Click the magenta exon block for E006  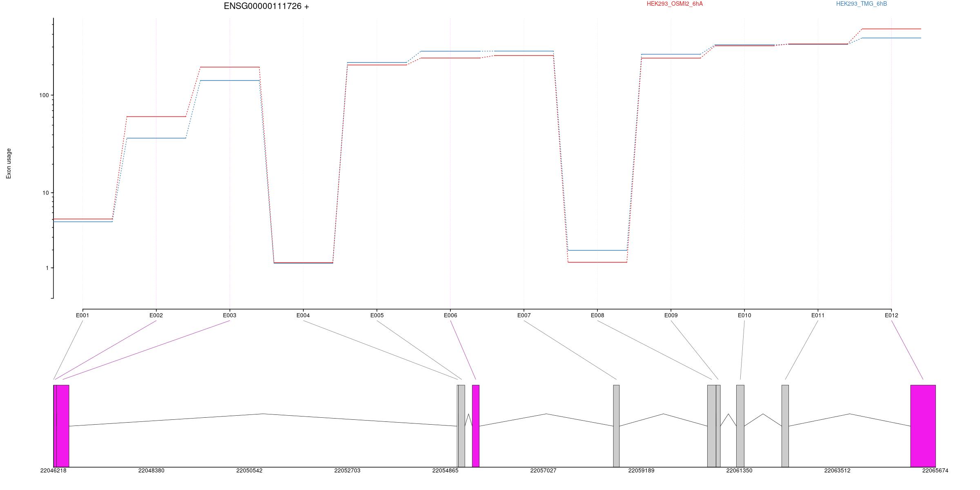click(476, 426)
